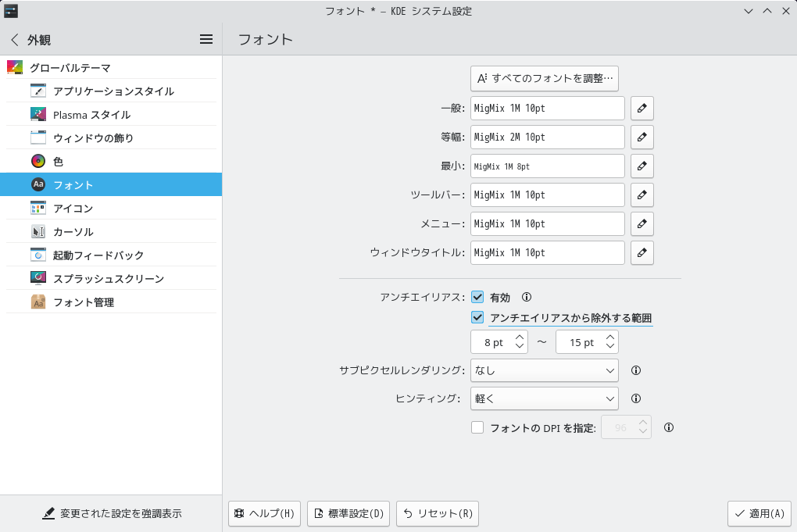Open the サブピクセルレンダリング dropdown
The width and height of the screenshot is (797, 532).
click(x=545, y=370)
